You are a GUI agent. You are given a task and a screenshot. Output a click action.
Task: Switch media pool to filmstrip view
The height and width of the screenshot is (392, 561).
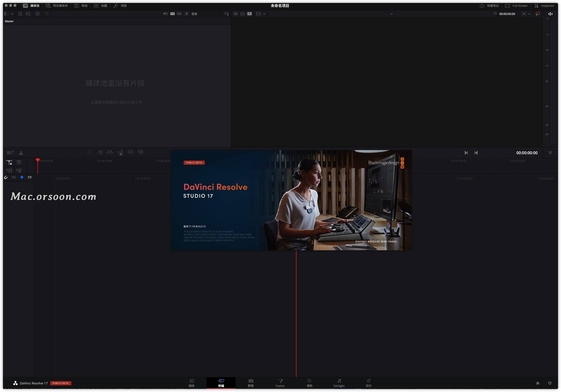[x=179, y=14]
